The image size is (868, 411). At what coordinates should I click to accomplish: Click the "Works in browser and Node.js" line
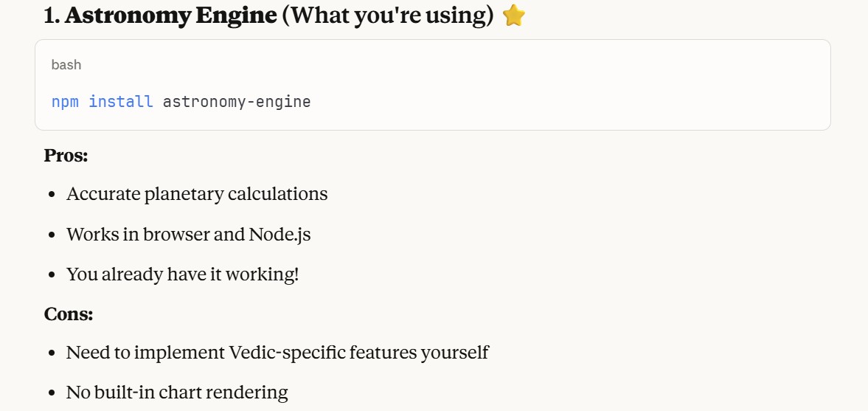[189, 235]
